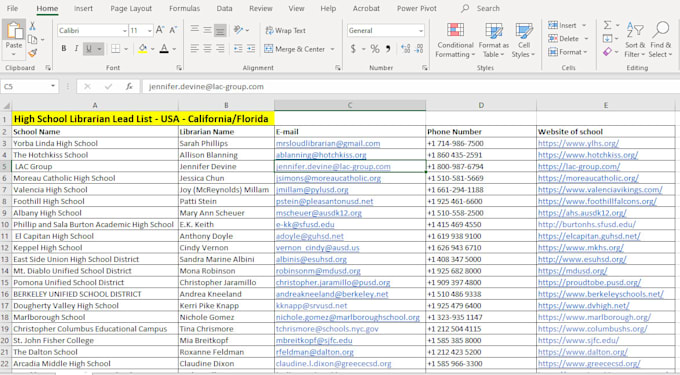Click the Clear eraser icon

(608, 52)
